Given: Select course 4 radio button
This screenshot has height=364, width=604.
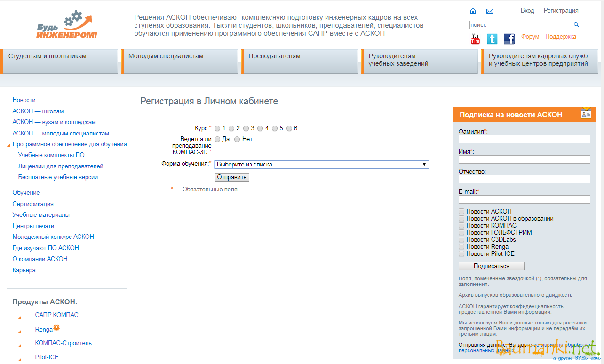Looking at the screenshot, I should point(260,128).
